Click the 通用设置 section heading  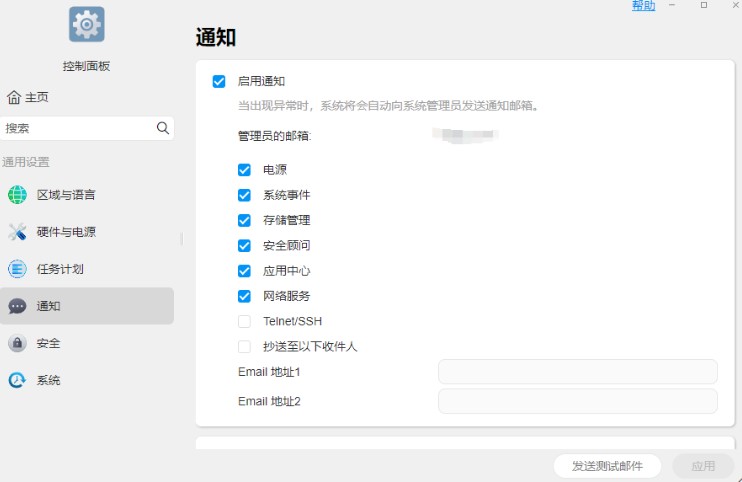pos(26,162)
